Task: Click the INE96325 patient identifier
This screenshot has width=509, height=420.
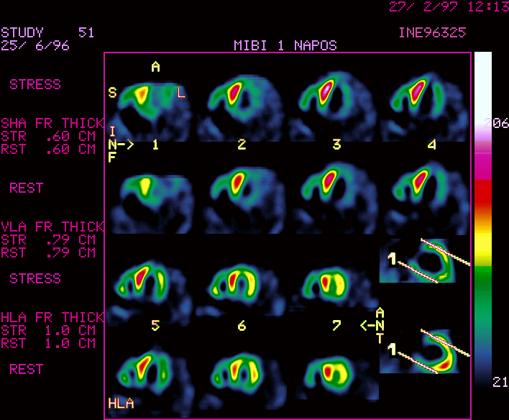Action: (431, 32)
